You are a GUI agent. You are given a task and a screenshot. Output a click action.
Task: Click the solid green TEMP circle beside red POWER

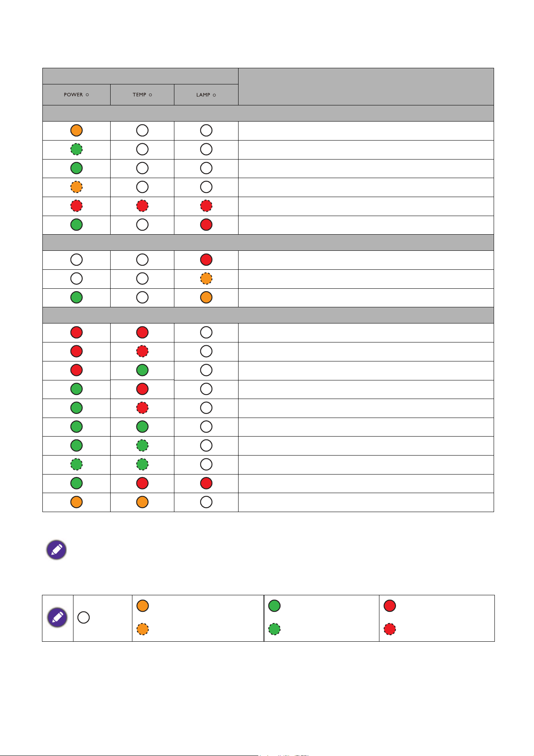[142, 370]
